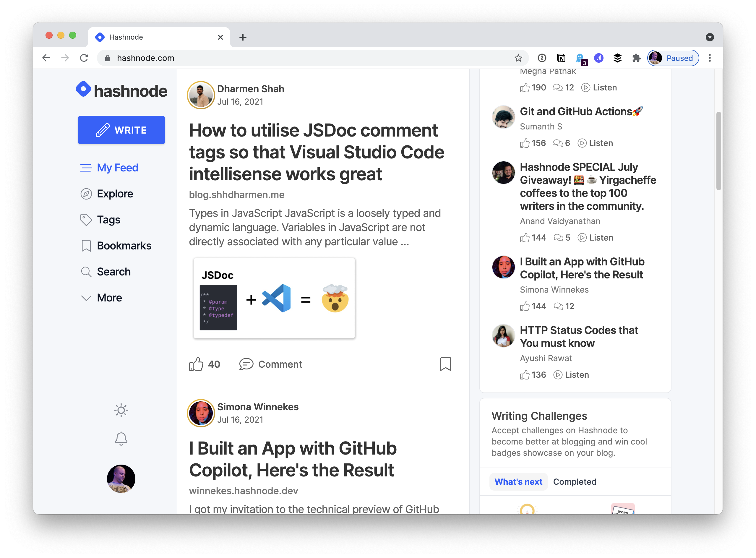
Task: Click the Comment icon on JSDoc post
Action: (246, 364)
